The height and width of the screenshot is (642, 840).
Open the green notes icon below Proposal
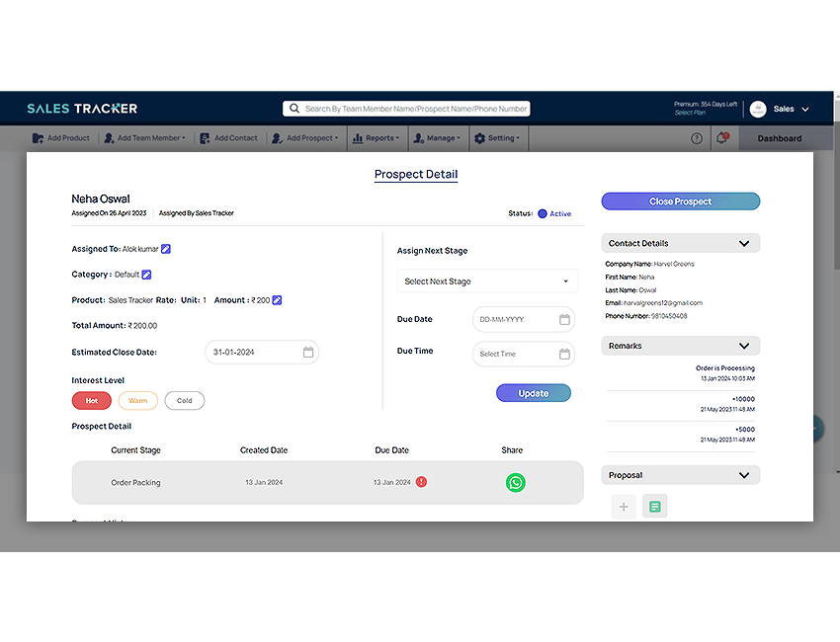654,506
